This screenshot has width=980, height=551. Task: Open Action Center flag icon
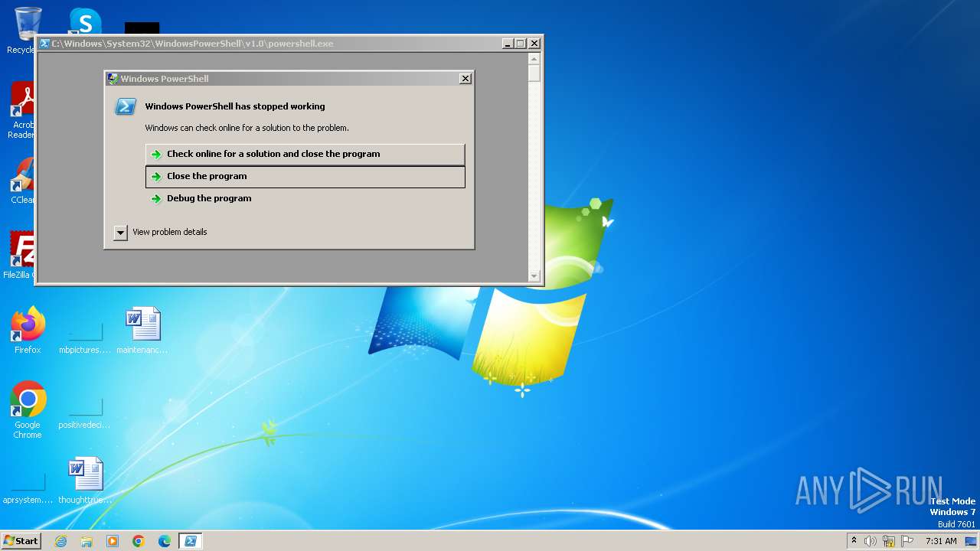(x=907, y=541)
